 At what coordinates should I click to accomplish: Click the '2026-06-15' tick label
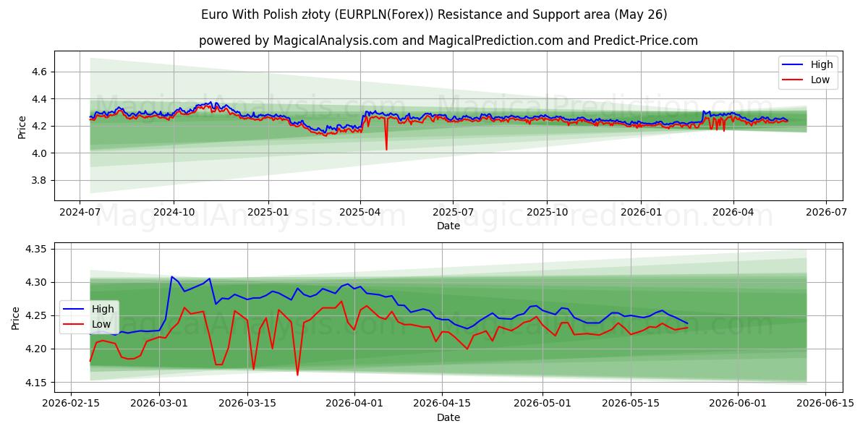click(x=825, y=404)
